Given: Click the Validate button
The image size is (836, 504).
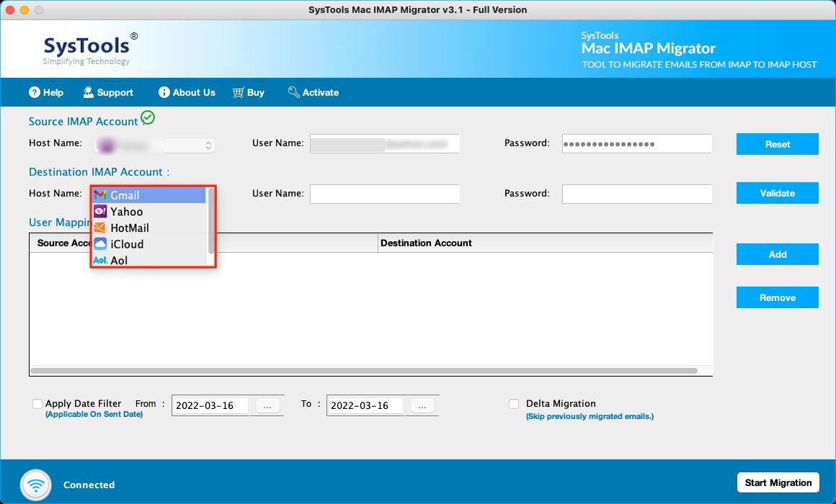Looking at the screenshot, I should pos(778,193).
